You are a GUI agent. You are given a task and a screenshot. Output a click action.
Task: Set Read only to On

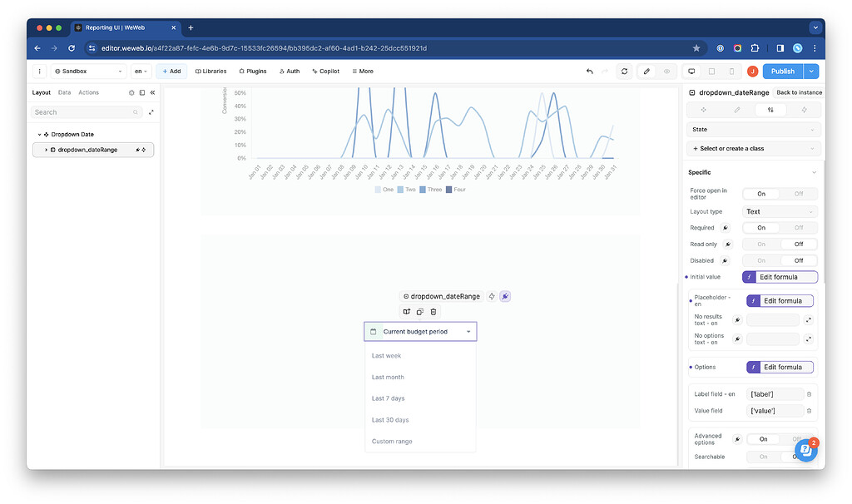761,245
